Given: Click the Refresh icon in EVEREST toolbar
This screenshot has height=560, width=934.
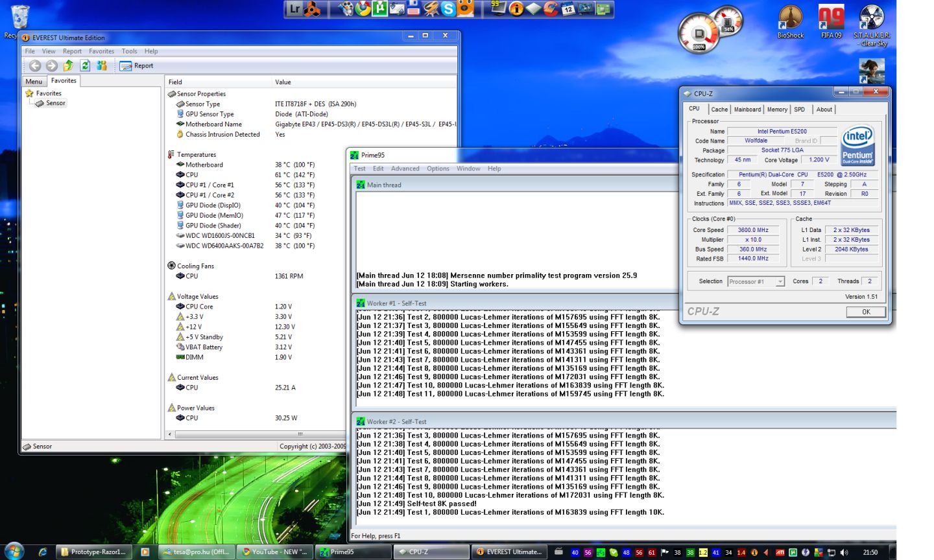Looking at the screenshot, I should click(85, 65).
